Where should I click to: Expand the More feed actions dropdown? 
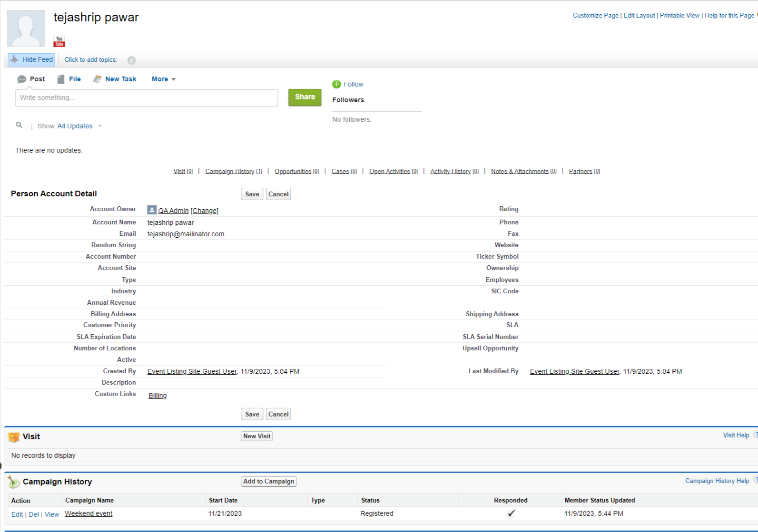pos(163,79)
